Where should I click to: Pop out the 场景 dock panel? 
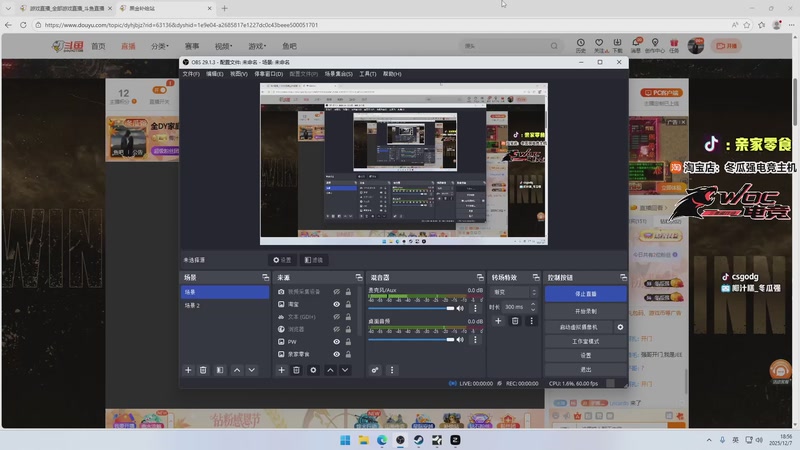(265, 277)
